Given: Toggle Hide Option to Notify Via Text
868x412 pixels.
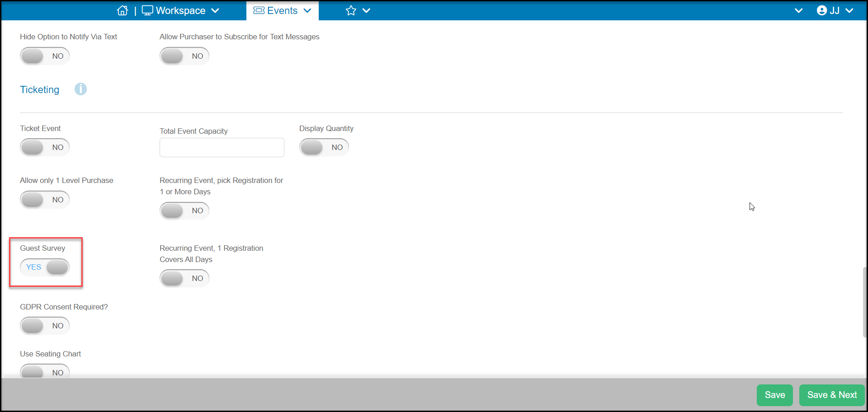Looking at the screenshot, I should (45, 56).
